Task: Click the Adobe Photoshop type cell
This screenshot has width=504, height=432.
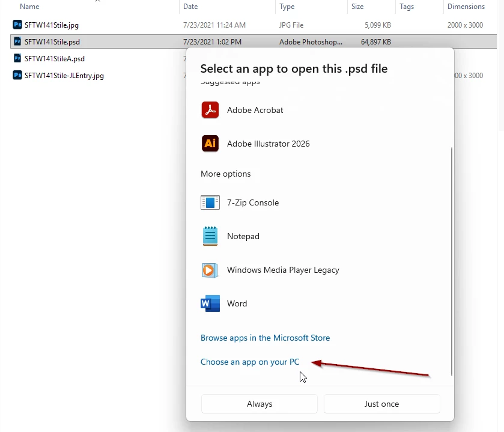Action: 311,42
